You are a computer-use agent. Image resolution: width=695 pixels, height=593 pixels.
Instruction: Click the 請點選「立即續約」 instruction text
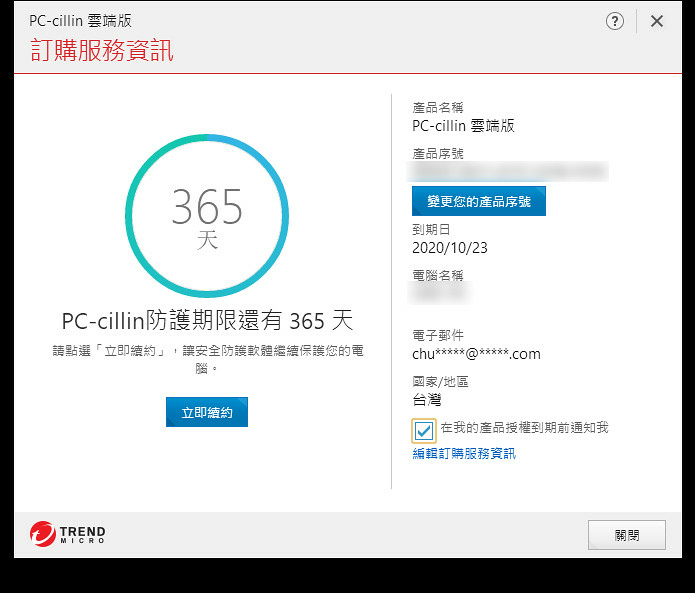208,359
